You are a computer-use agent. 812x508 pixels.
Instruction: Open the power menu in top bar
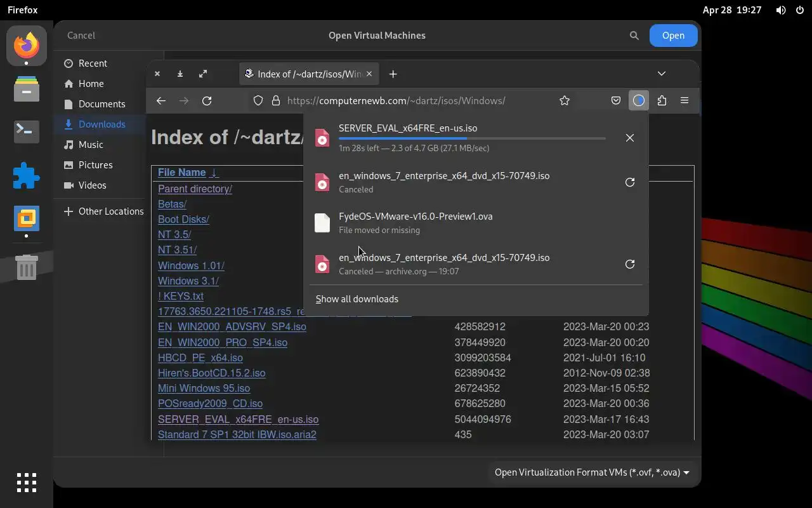click(x=799, y=10)
